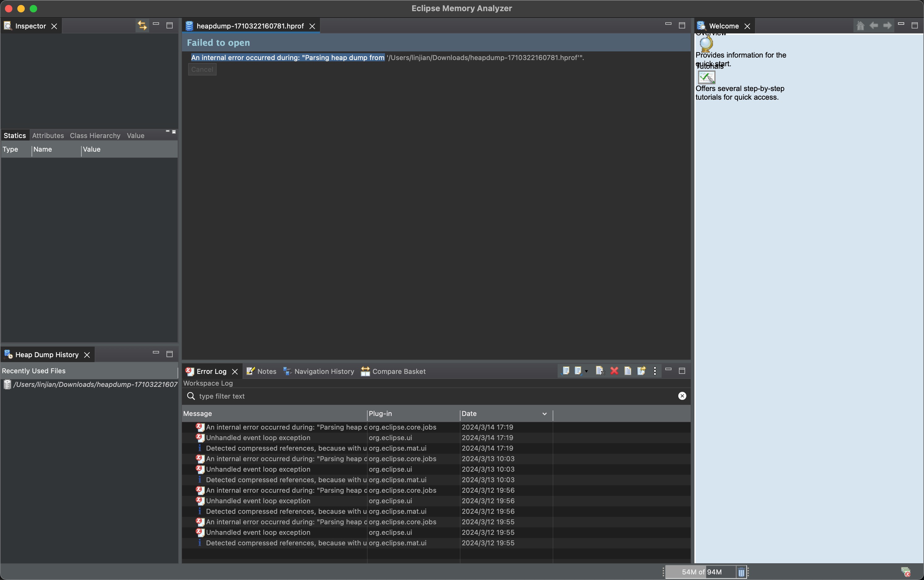The width and height of the screenshot is (924, 580).
Task: Select Unhandled event loop exception at 2024/3/13 10:03
Action: pos(437,469)
